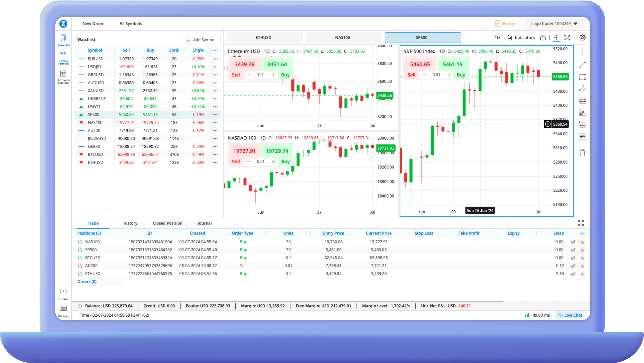The image size is (644, 363).
Task: Expand the Orders (0) section
Action: (x=87, y=282)
